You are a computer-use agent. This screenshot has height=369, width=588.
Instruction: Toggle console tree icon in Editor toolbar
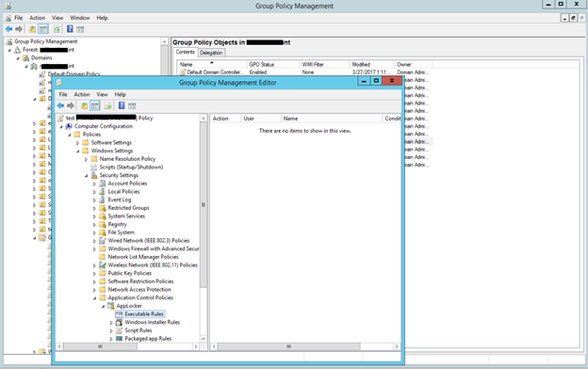click(95, 105)
